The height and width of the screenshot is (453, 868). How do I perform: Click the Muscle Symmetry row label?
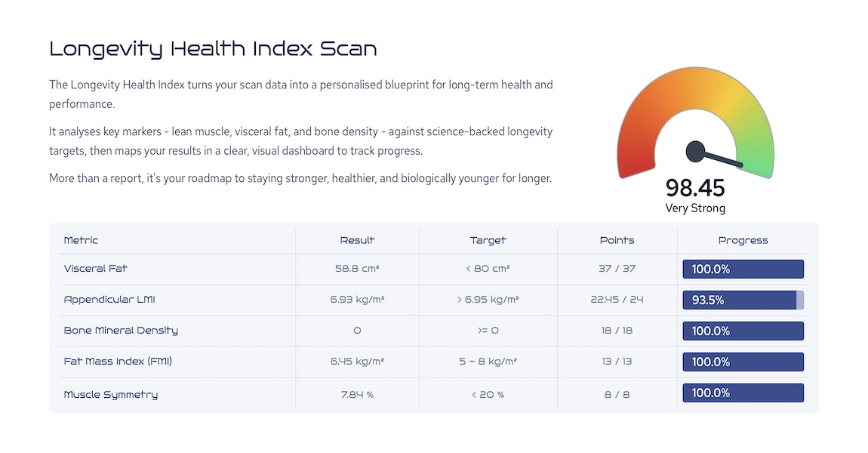point(111,395)
